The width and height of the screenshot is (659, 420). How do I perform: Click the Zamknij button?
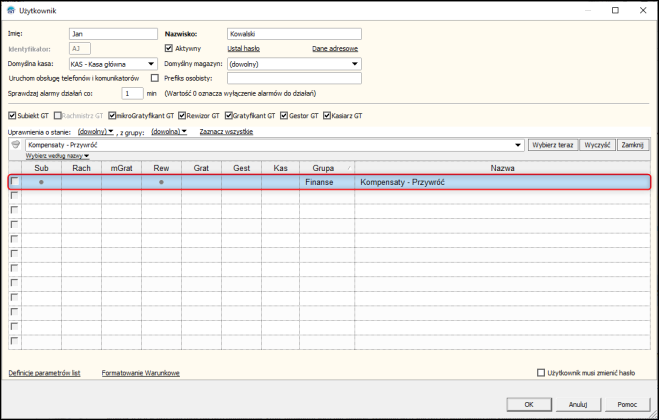pyautogui.click(x=633, y=145)
